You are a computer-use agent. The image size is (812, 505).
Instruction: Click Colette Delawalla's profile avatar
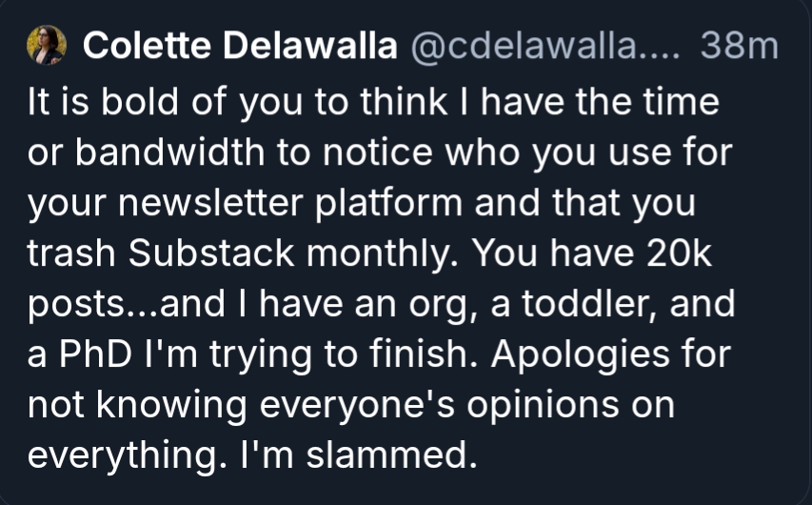pyautogui.click(x=47, y=45)
